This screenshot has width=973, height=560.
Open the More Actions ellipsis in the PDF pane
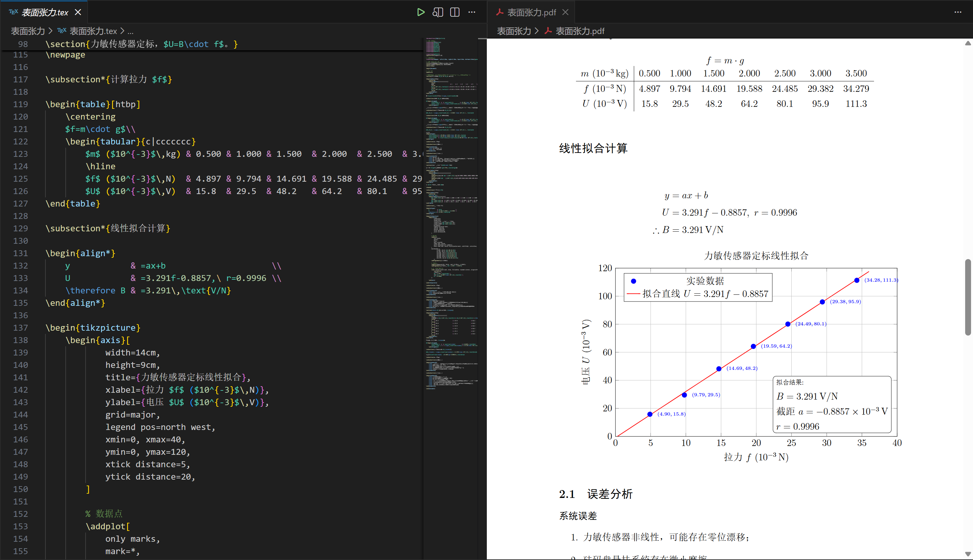click(x=958, y=12)
